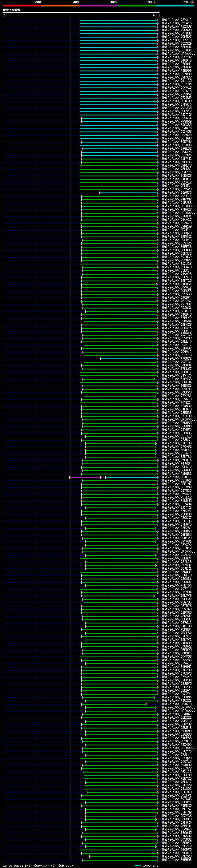Select hit label UniRef100_Q01E14
Screen dimensions: 197x868
[x=177, y=196]
